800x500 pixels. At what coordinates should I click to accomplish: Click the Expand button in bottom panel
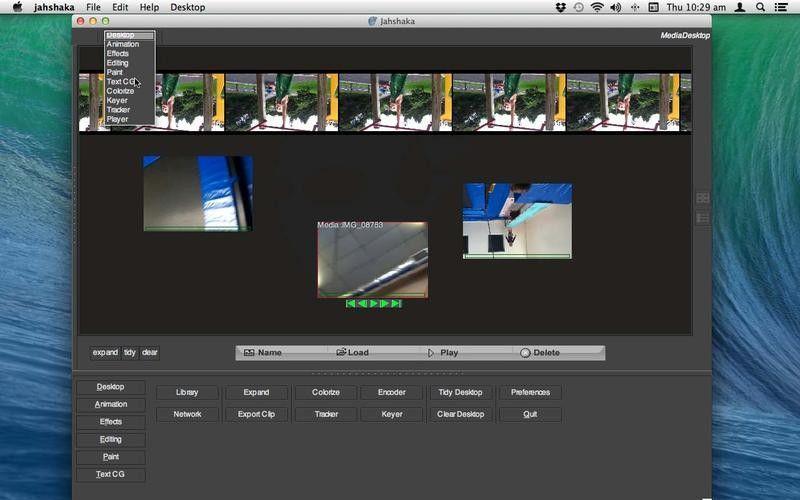click(x=256, y=392)
